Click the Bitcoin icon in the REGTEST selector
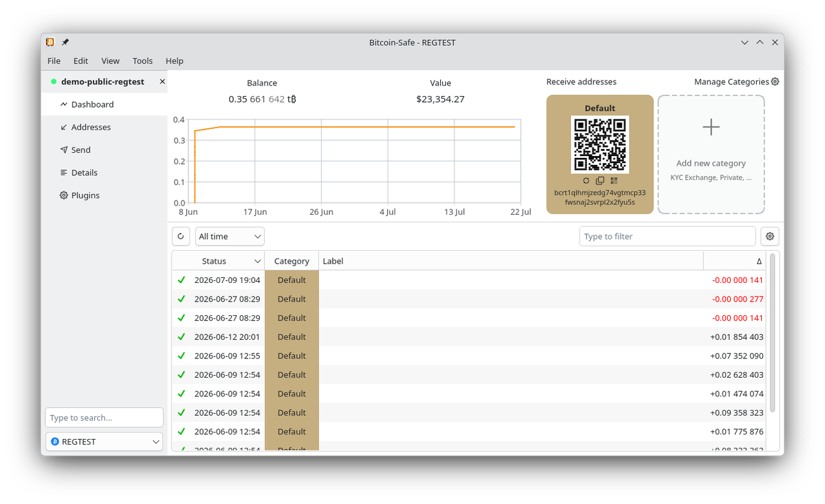 (55, 442)
